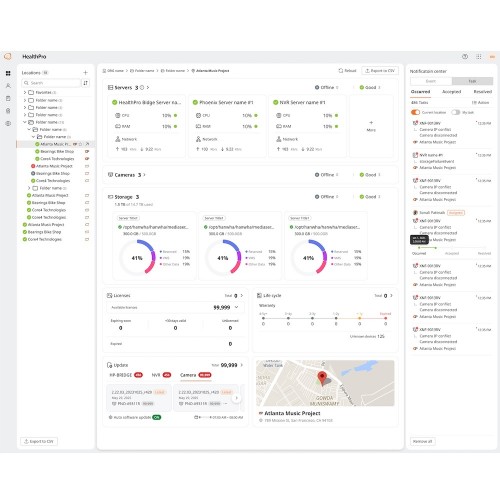Click the More plus icon in Servers
The width and height of the screenshot is (500, 500).
(371, 122)
